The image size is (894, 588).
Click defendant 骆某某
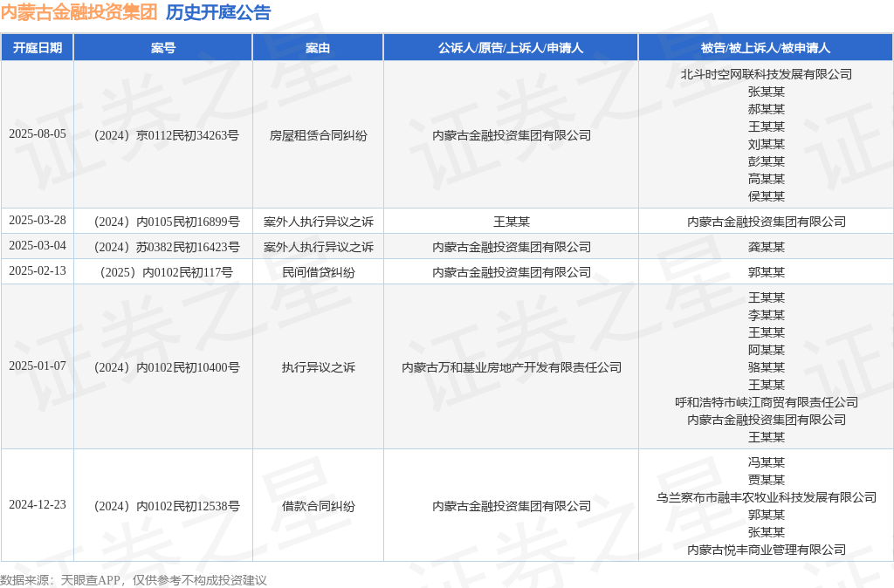coord(767,367)
